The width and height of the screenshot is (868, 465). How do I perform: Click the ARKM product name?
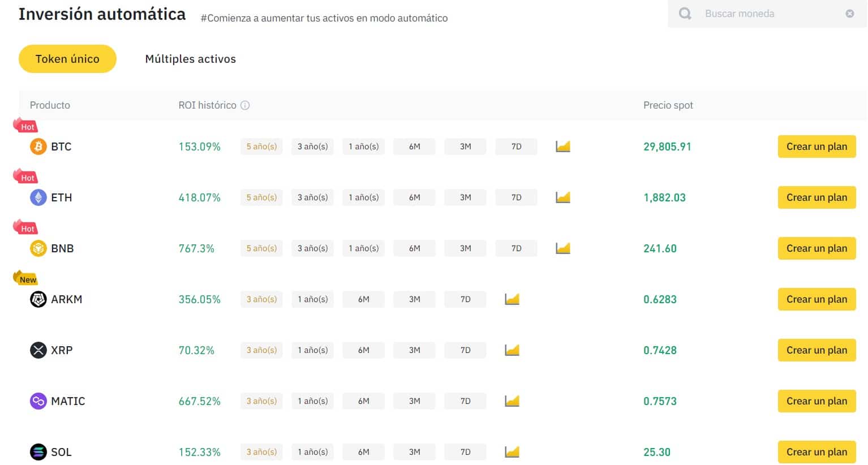[x=66, y=299]
